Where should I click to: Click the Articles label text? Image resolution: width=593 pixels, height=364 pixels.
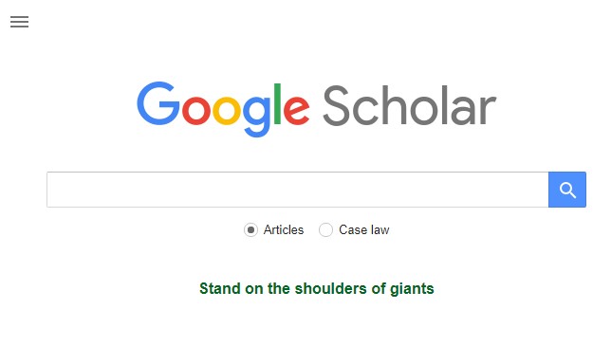[284, 229]
